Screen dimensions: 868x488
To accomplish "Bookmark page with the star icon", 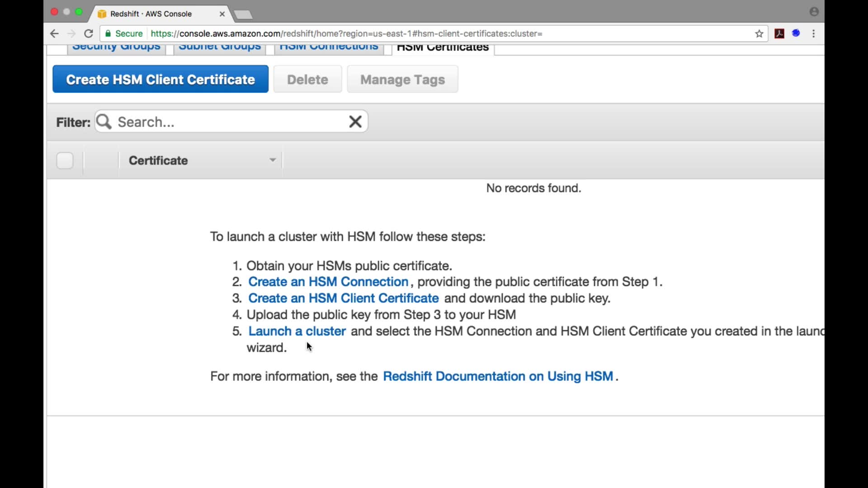I will pyautogui.click(x=759, y=33).
